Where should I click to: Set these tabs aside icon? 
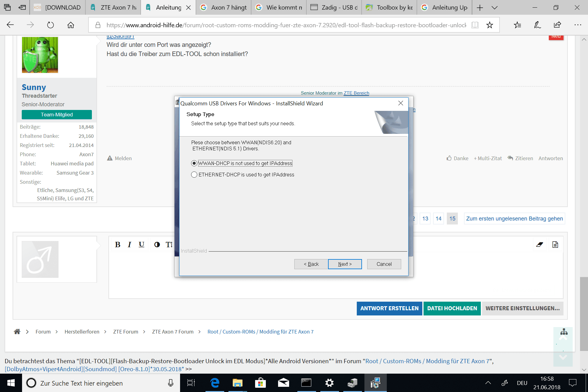coord(22,7)
